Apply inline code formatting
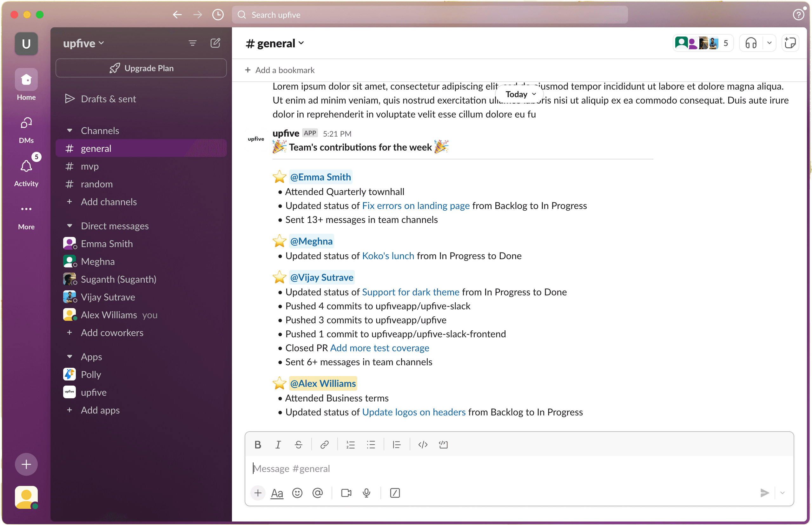The height and width of the screenshot is (525, 812). point(423,445)
